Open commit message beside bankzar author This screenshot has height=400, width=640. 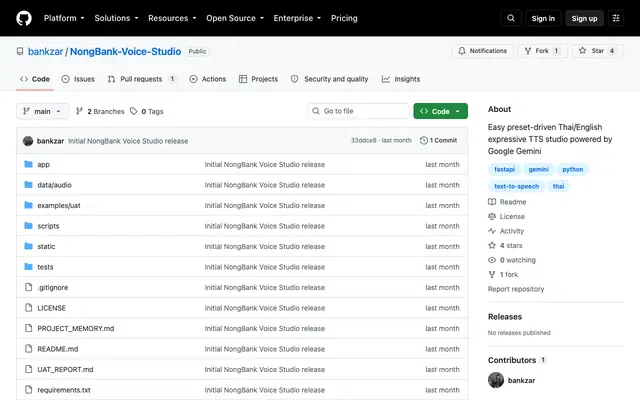pos(128,141)
